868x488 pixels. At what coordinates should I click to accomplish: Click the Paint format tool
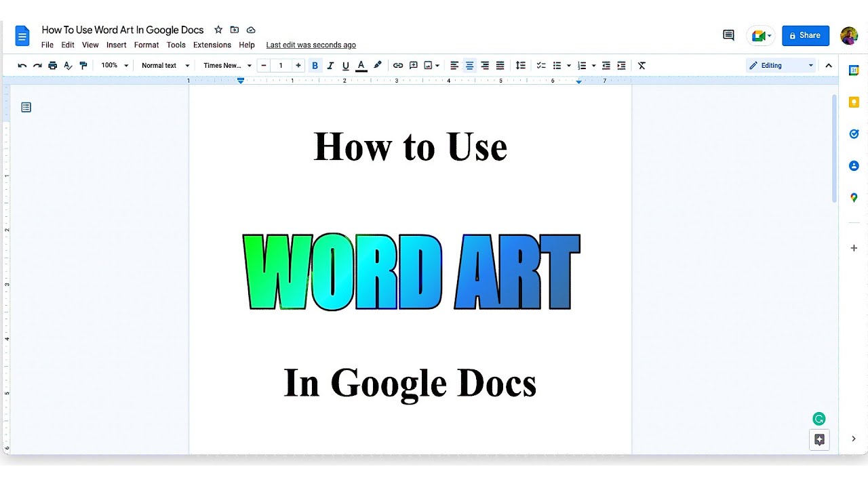click(x=83, y=65)
